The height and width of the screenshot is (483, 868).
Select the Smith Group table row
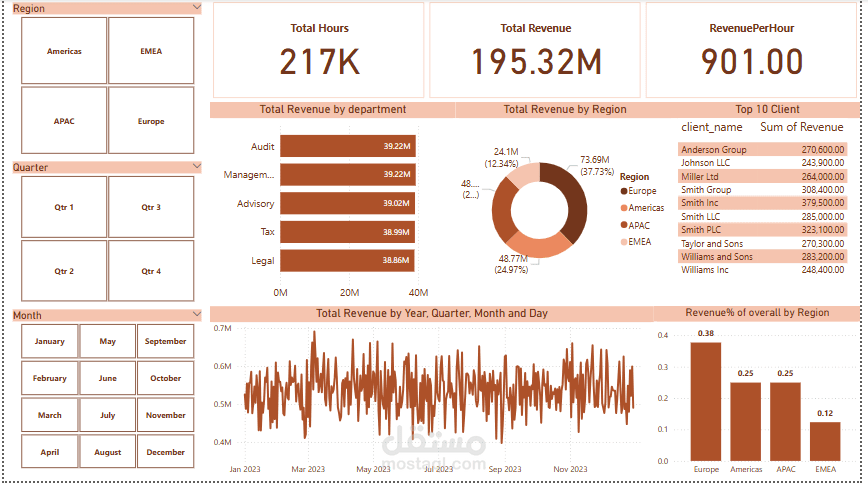point(762,190)
